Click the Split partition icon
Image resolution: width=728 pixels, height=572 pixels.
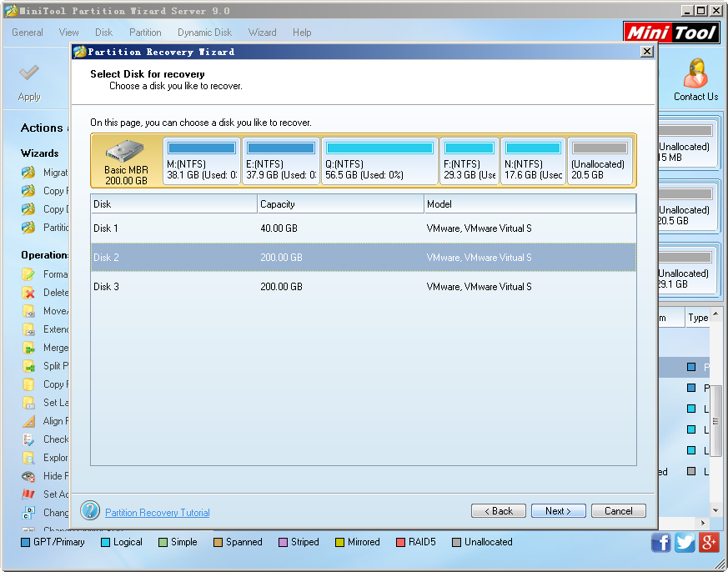click(28, 366)
